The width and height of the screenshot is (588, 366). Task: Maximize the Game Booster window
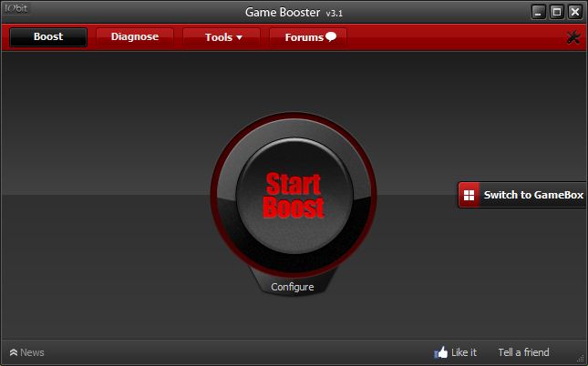[x=557, y=12]
